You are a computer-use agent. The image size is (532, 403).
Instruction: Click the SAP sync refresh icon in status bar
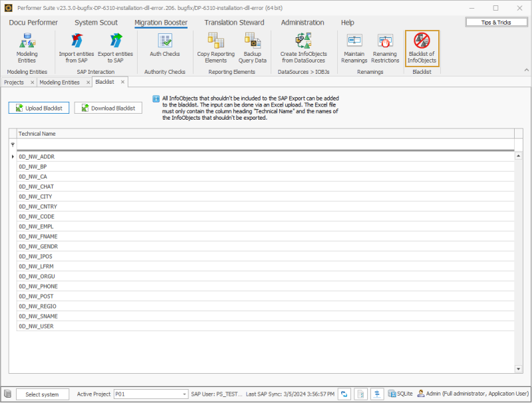tap(344, 394)
